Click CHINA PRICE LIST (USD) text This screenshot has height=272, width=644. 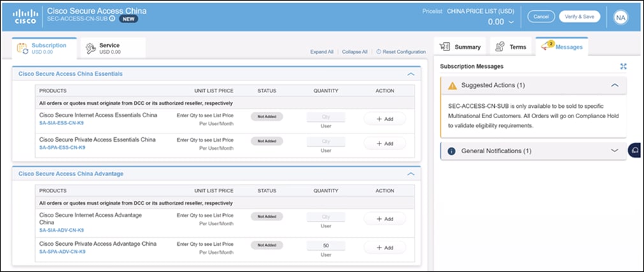[481, 11]
